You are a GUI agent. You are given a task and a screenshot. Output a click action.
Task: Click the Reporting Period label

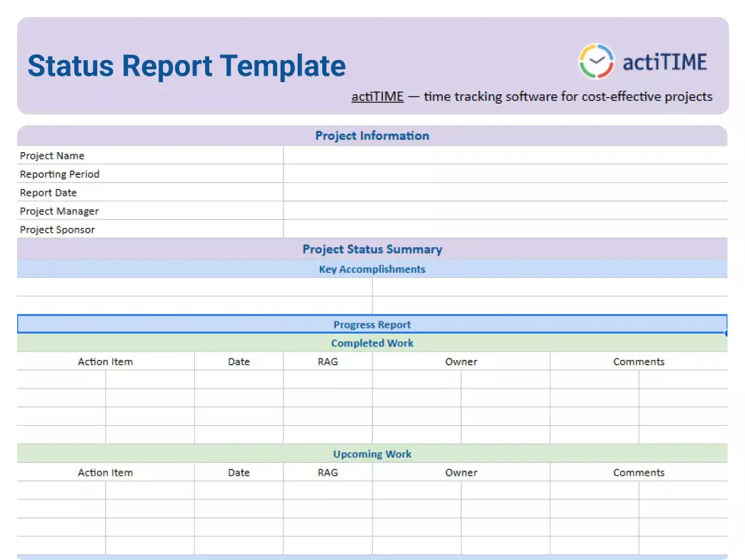(59, 174)
